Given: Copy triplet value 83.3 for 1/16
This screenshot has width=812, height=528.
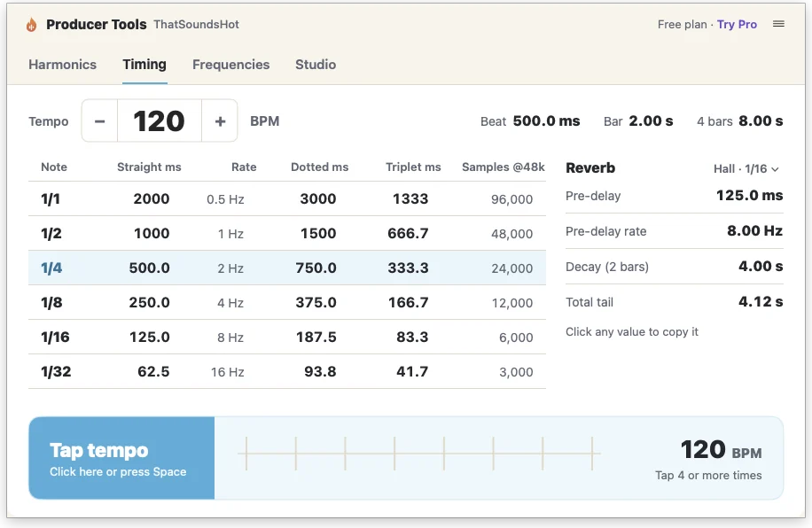Looking at the screenshot, I should point(412,338).
